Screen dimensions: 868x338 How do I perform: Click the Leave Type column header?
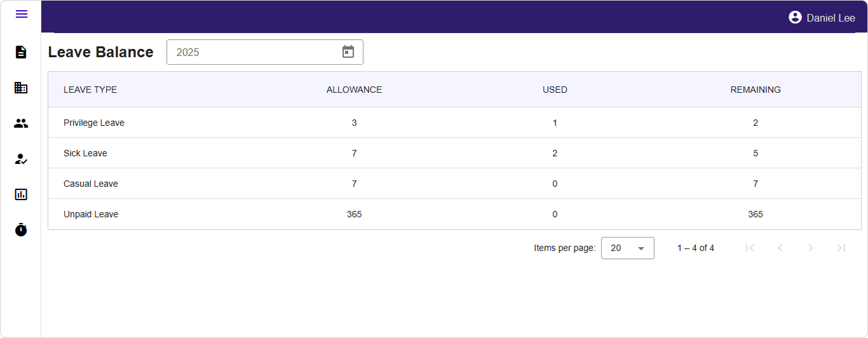pyautogui.click(x=90, y=90)
